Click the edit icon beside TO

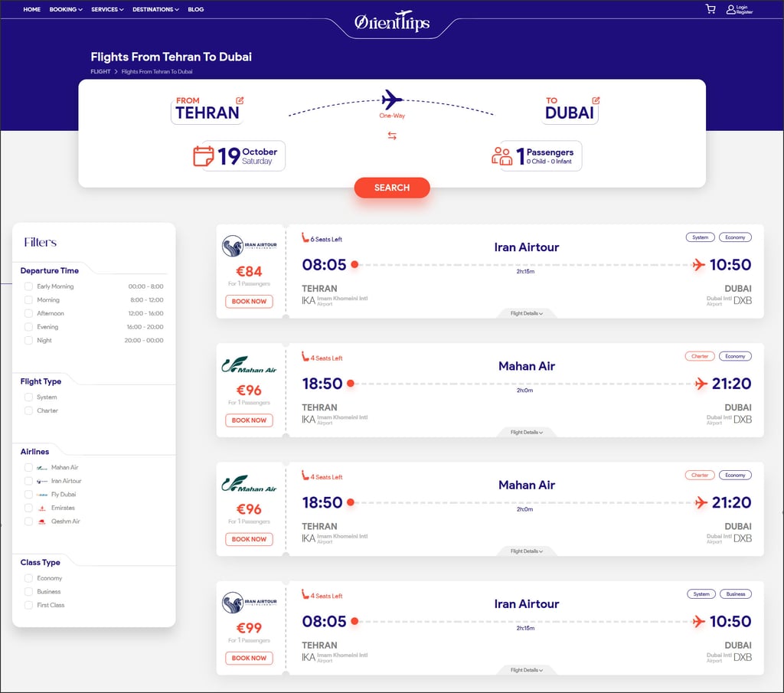pos(596,100)
